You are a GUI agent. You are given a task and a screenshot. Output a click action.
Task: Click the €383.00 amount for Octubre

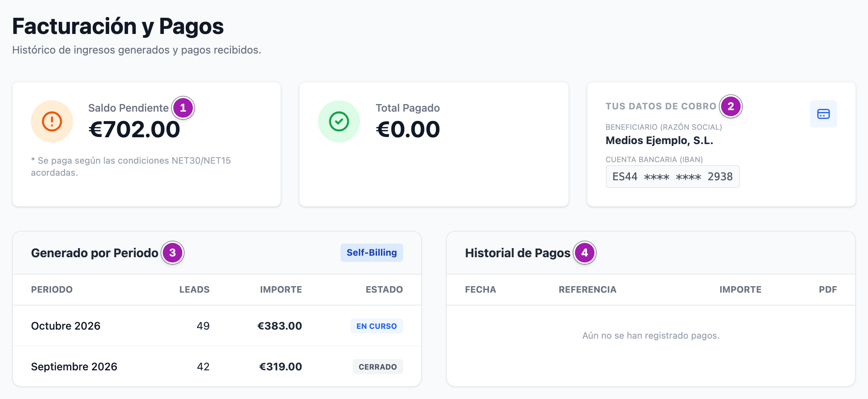click(280, 326)
